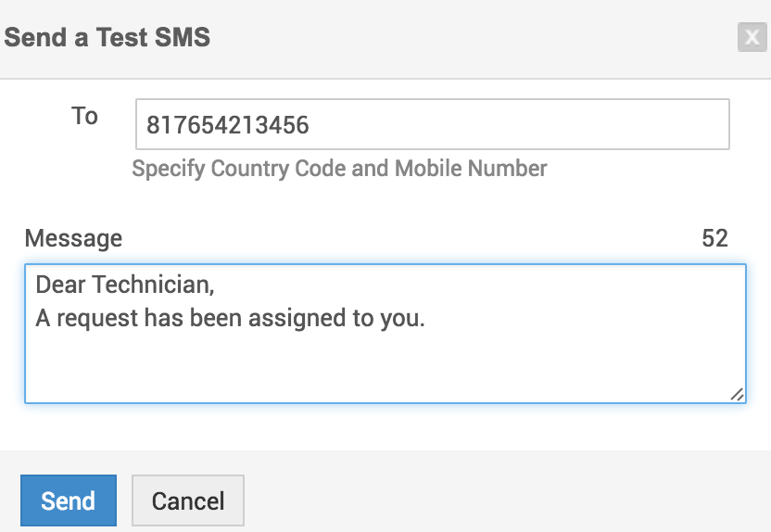
Task: Click the 'Send a Test SMS' title
Action: pos(107,37)
